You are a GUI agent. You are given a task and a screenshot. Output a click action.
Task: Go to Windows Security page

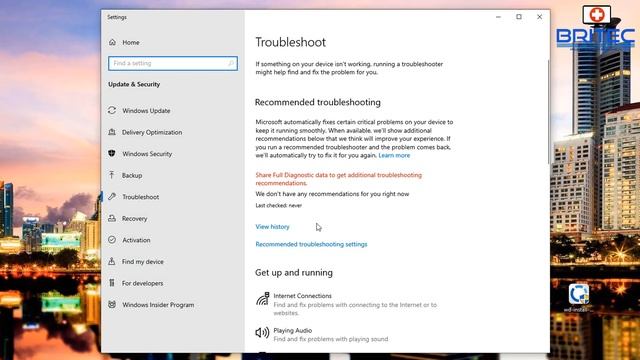pos(147,154)
